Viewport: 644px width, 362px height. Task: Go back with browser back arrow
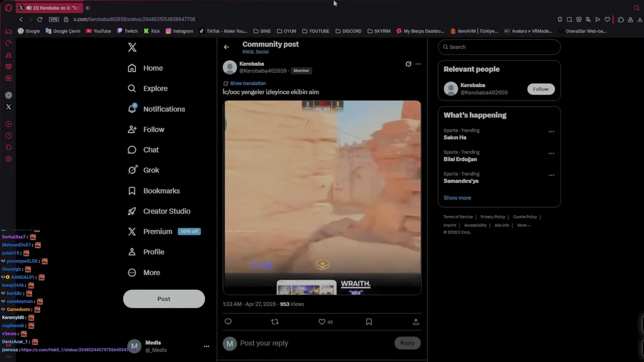click(21, 19)
